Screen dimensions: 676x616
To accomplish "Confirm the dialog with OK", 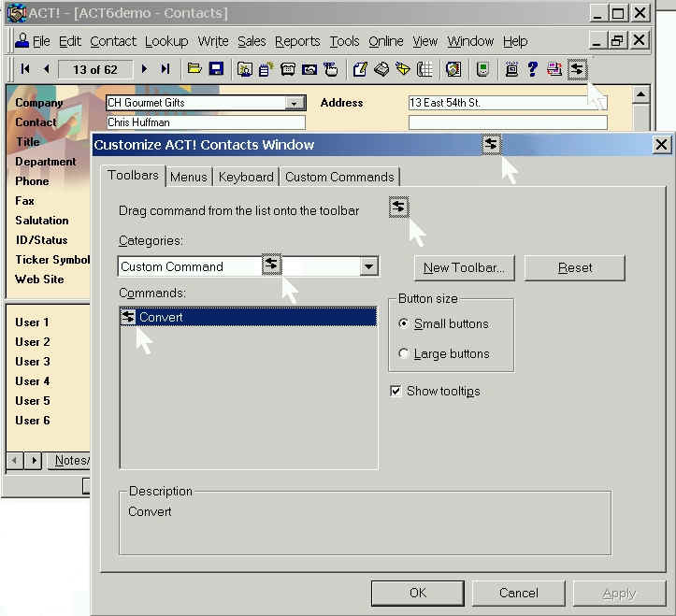I will (x=418, y=594).
